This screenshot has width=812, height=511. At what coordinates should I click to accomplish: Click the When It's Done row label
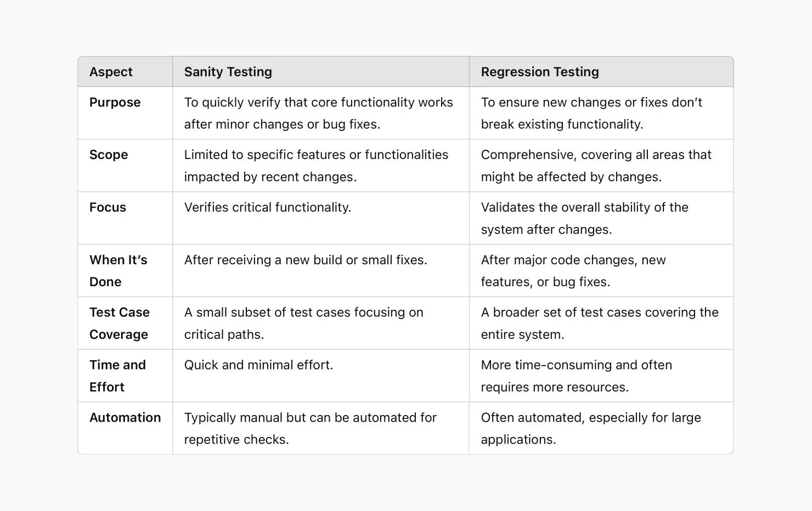tap(118, 270)
